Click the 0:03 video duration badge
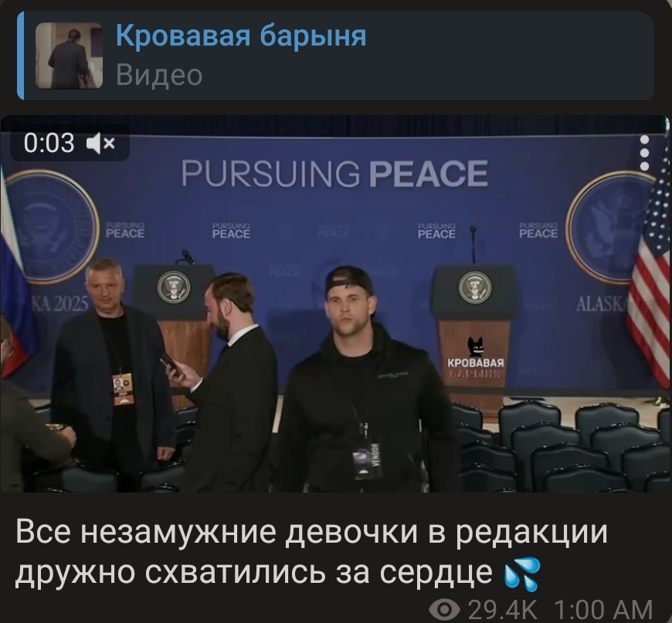Image resolution: width=672 pixels, height=623 pixels. pos(49,143)
